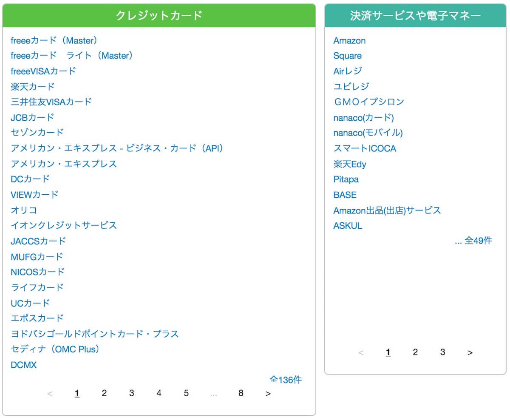Click payment services page 1 indicator
This screenshot has width=510, height=420.
[x=388, y=352]
